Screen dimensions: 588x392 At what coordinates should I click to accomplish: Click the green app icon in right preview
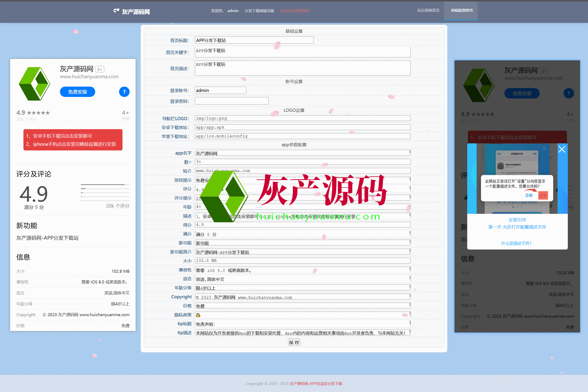479,85
